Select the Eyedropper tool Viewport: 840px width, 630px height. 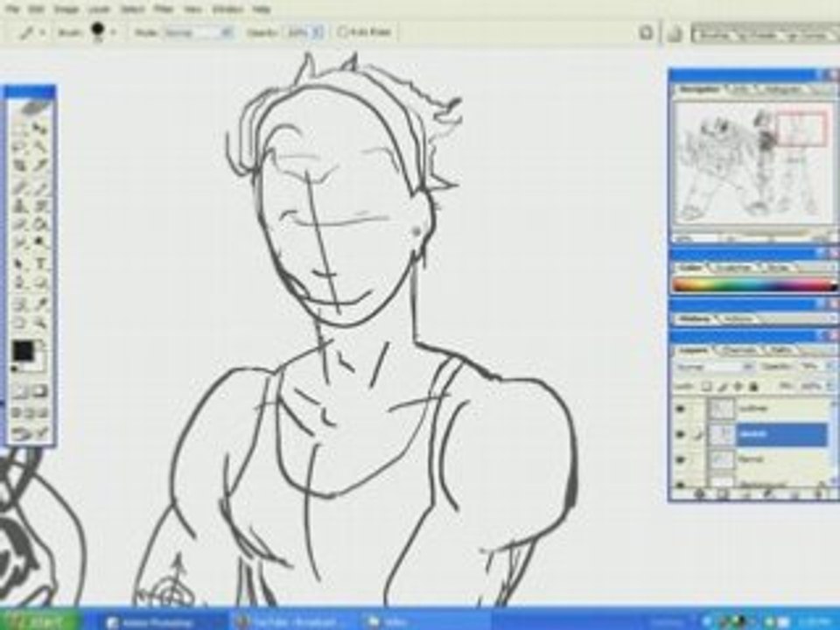pyautogui.click(x=39, y=304)
